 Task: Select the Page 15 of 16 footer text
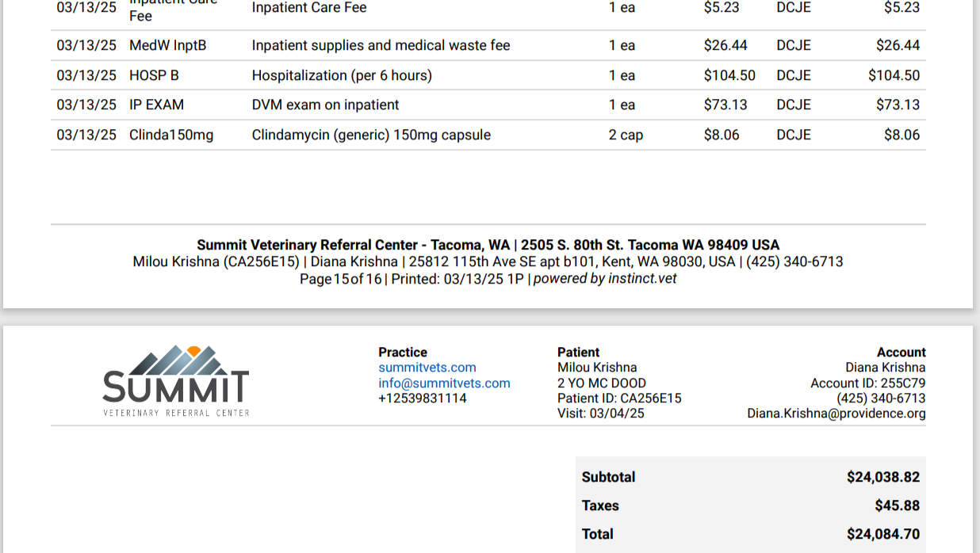coord(340,279)
